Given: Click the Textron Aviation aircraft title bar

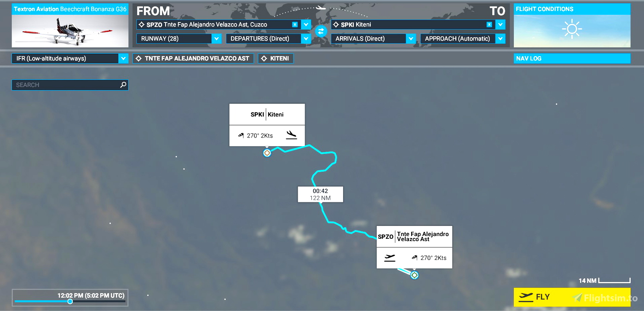Looking at the screenshot, I should 70,9.
